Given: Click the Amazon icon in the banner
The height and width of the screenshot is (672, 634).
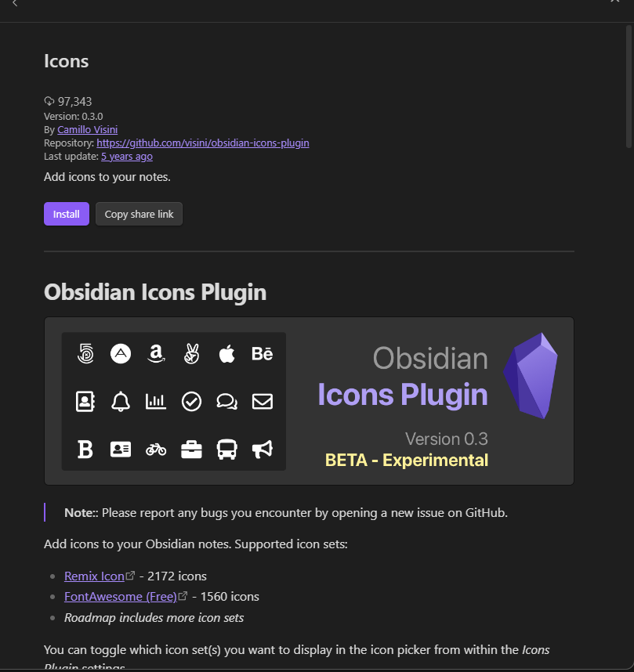Looking at the screenshot, I should click(x=156, y=354).
